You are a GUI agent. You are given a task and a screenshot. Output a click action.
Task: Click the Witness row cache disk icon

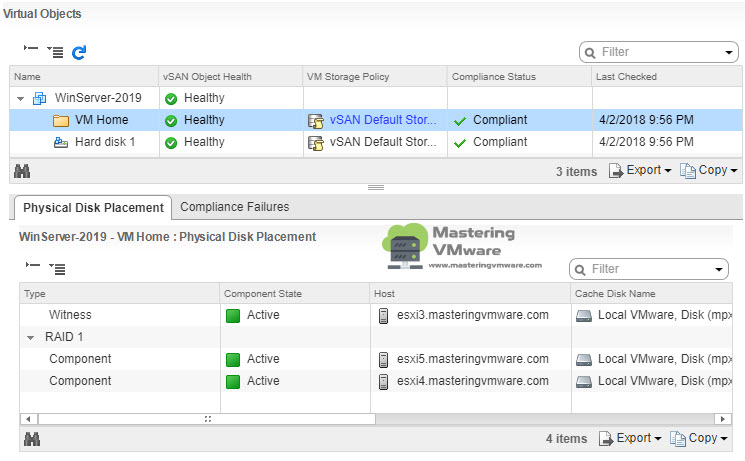pos(584,316)
